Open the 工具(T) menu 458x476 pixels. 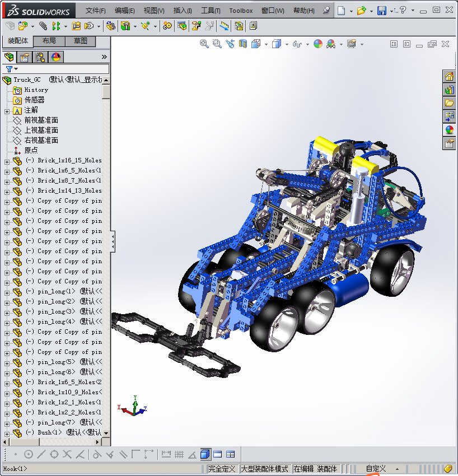[x=211, y=11]
